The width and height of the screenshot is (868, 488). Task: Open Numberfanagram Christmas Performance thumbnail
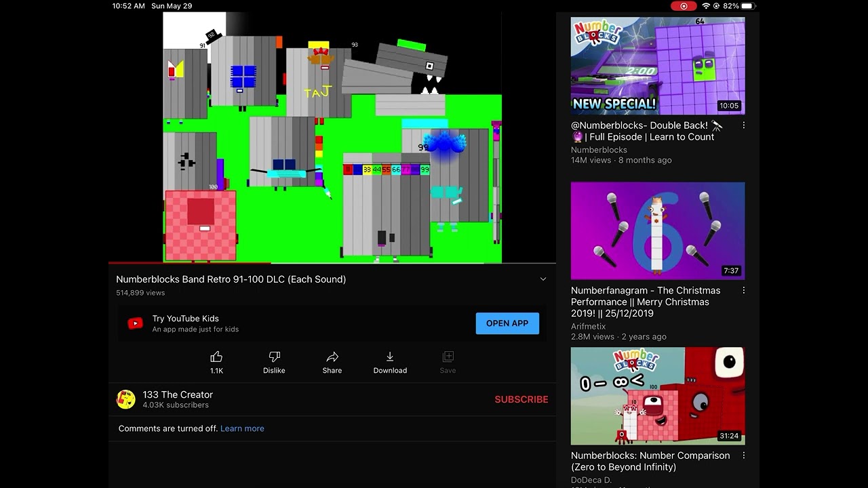click(658, 230)
